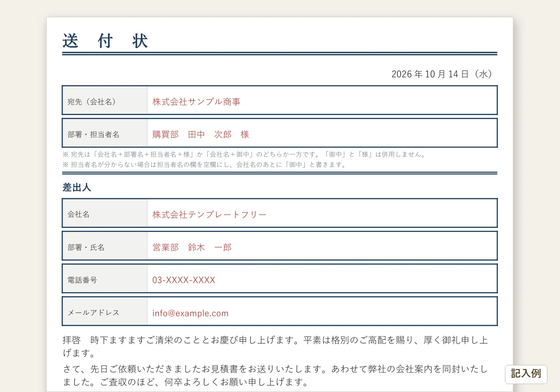
Task: Click the 宛先（会社名） label cell
Action: click(x=105, y=100)
